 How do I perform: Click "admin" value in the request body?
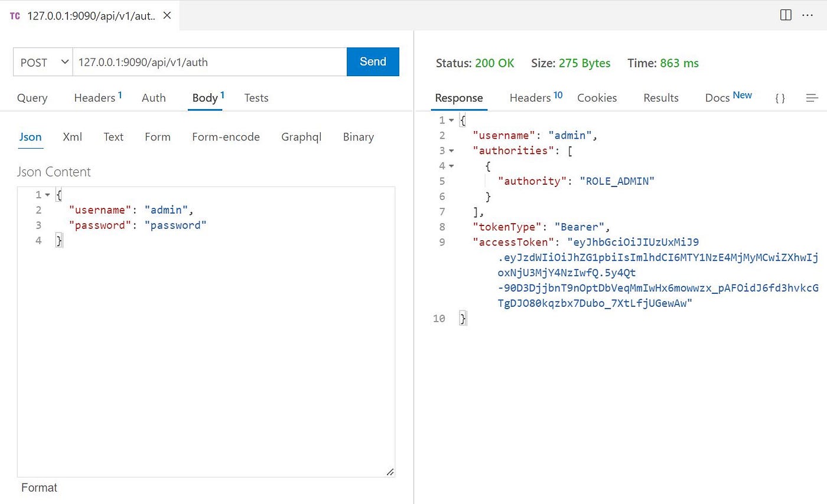[x=166, y=210]
